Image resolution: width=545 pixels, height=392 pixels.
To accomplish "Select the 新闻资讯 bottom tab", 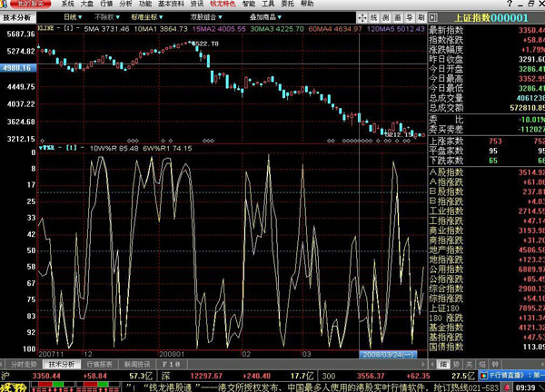I will click(136, 365).
